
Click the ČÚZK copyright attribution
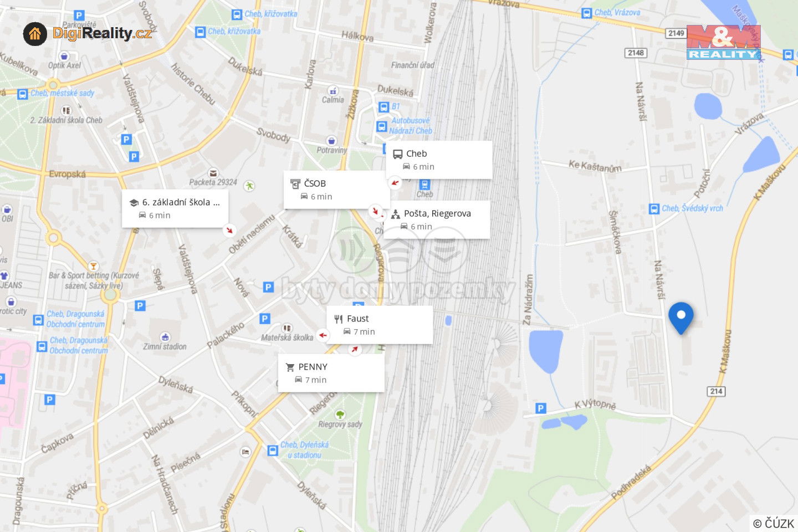point(774,523)
